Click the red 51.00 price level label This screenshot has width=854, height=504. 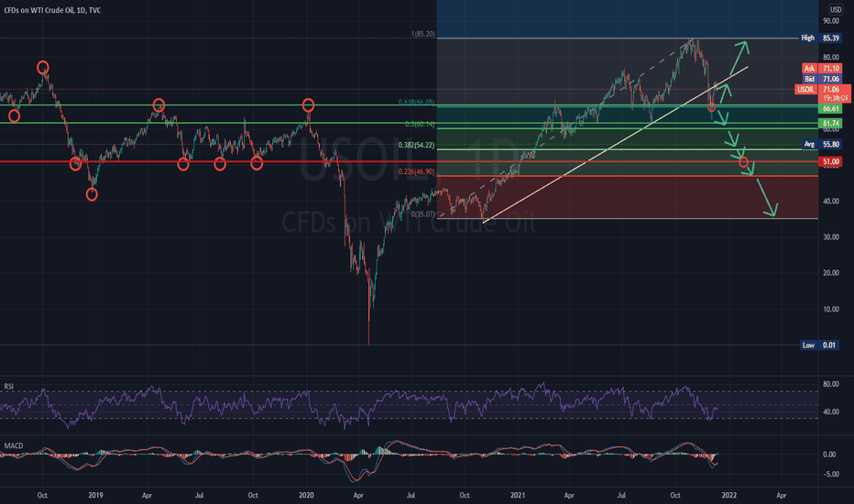[830, 162]
